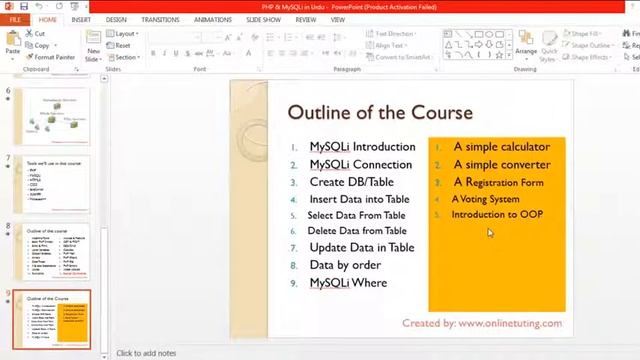Click the Paste clipboard icon
This screenshot has width=640, height=360.
[x=13, y=38]
